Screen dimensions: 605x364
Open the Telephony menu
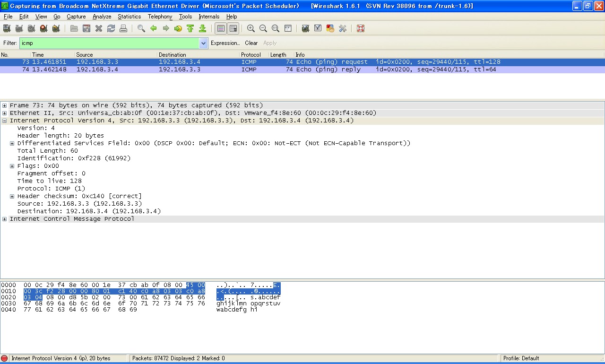point(160,17)
